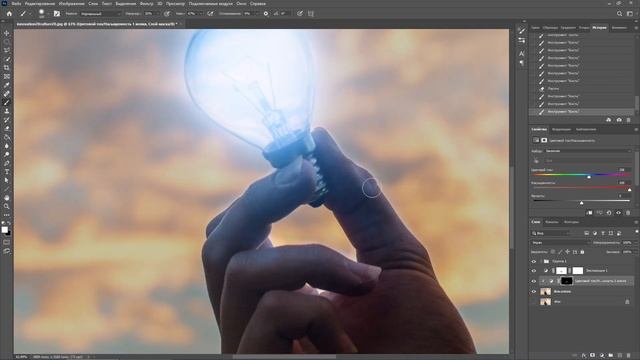Select the Move tool
The height and width of the screenshot is (360, 640).
[x=7, y=33]
